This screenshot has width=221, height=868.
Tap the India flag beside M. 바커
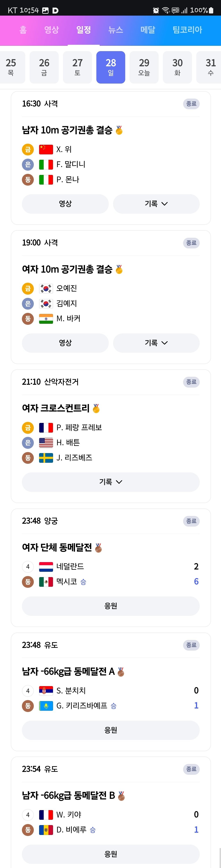(46, 319)
